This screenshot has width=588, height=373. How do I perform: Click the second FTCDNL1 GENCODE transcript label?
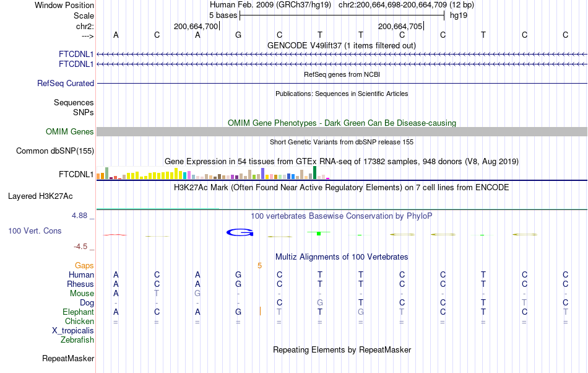[x=76, y=64]
